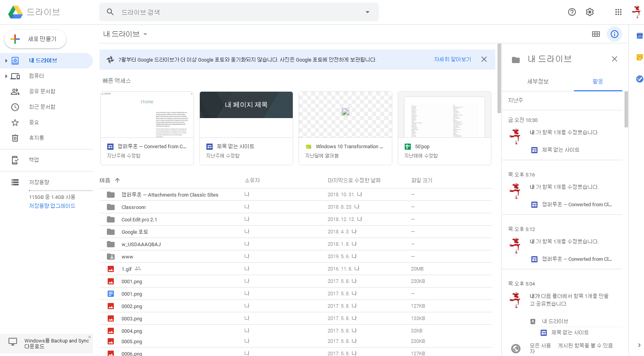Screen dimensions: 644x356
Task: Open 제목 없는 사이트 quick access card
Action: tap(246, 128)
